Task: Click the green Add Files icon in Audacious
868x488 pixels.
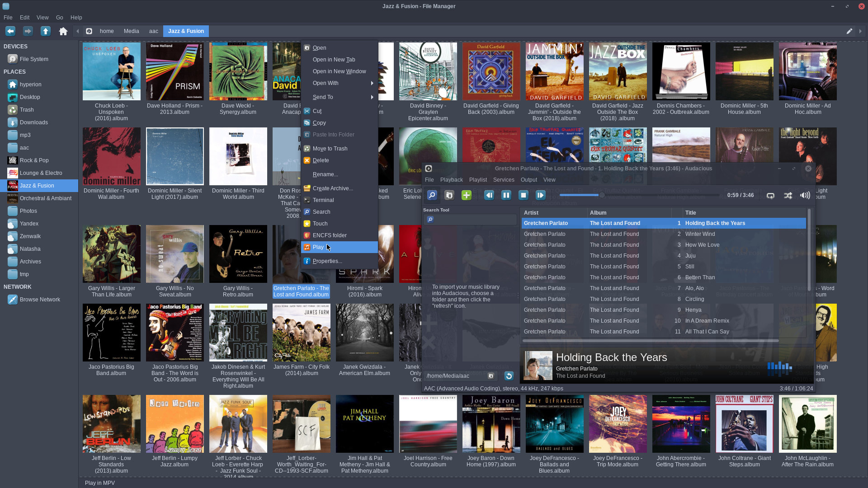Action: 467,195
